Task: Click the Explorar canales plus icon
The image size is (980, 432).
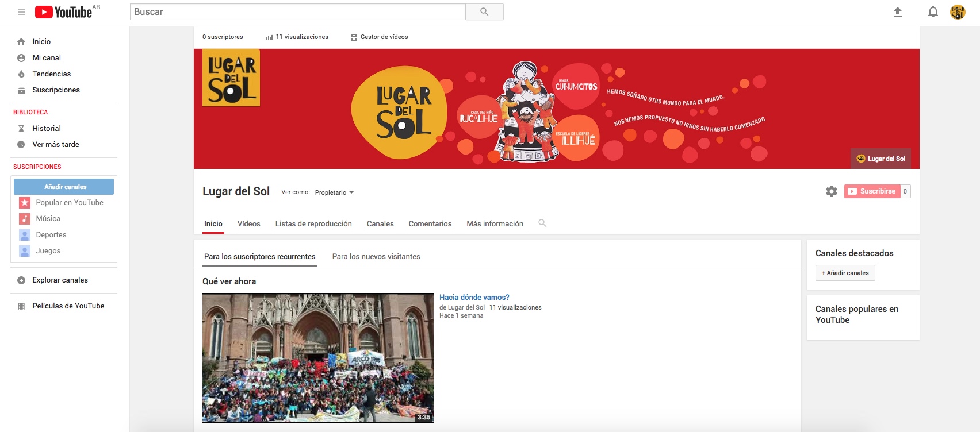Action: [x=21, y=280]
